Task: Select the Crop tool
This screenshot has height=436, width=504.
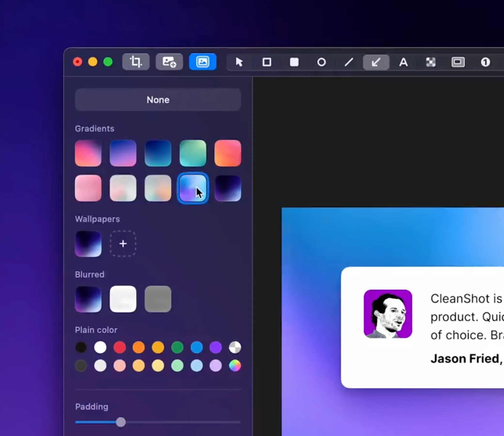Action: 136,62
